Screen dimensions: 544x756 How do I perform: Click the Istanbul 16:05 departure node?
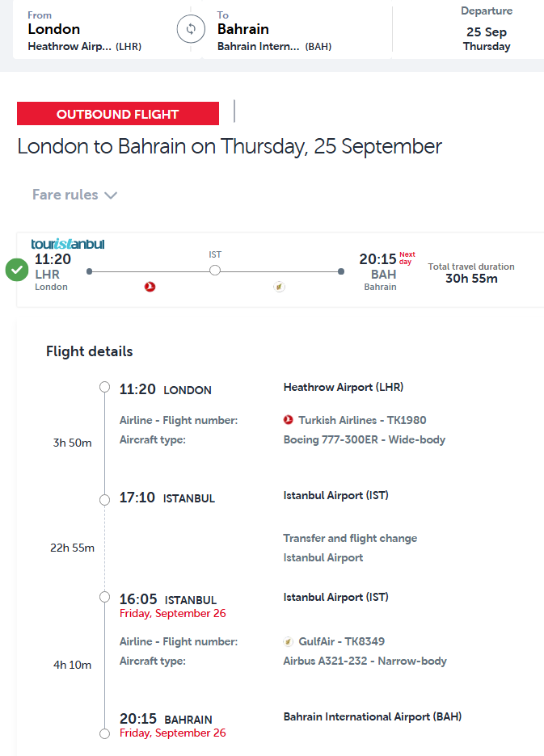point(104,597)
